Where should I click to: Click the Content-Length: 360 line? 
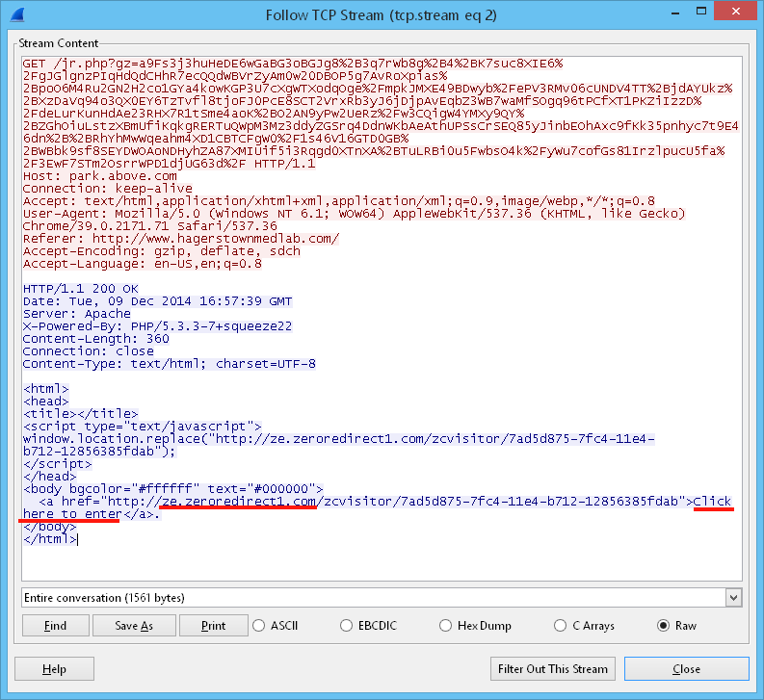click(x=96, y=339)
